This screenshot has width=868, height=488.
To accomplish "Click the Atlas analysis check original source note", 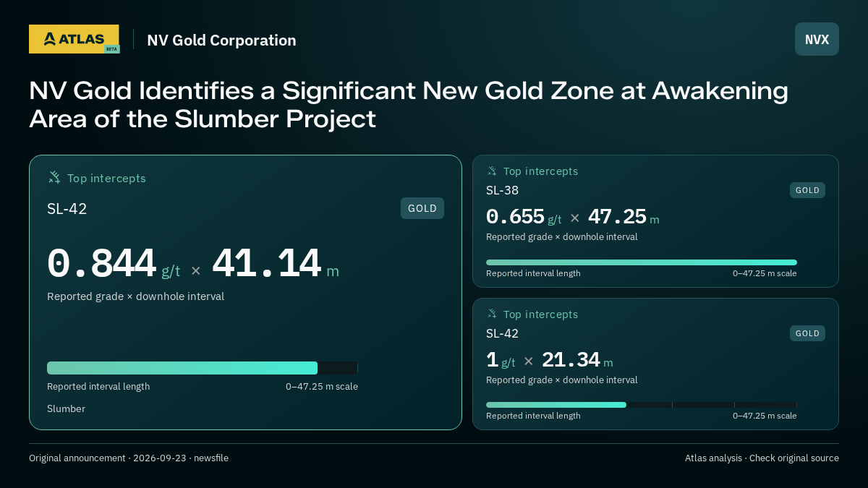I will (762, 458).
